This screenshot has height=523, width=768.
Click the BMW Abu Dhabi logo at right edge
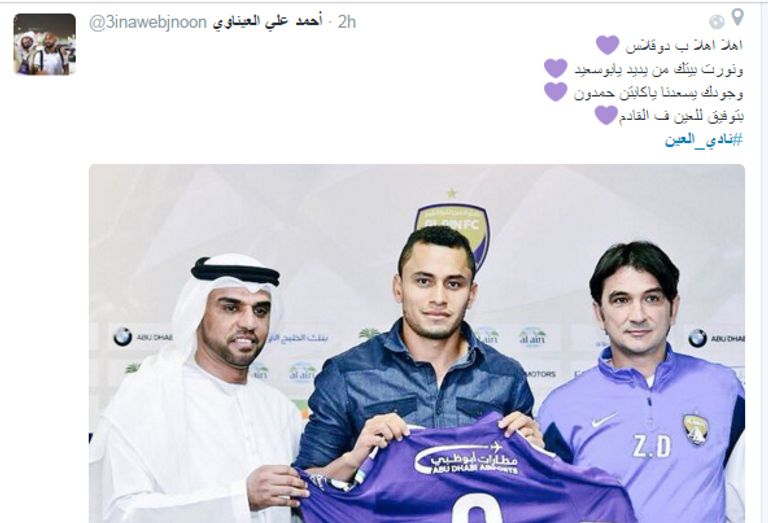[x=716, y=338]
